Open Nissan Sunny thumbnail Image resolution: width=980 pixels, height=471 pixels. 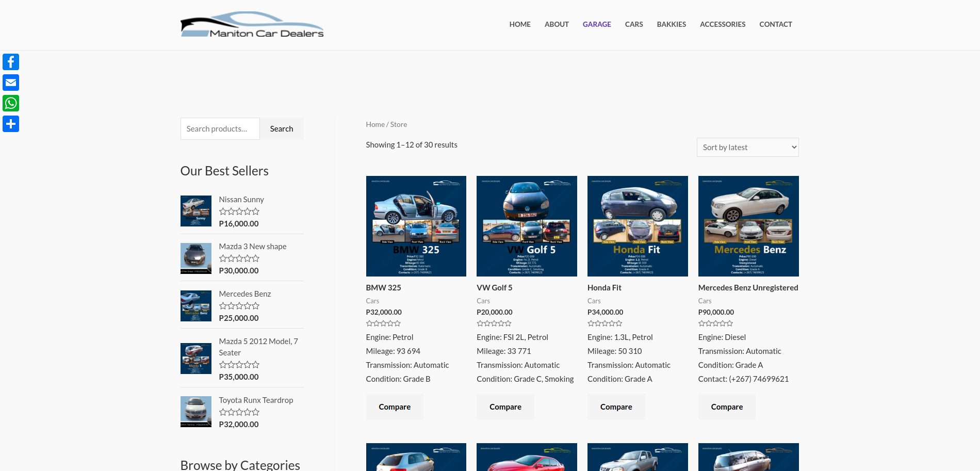tap(196, 211)
